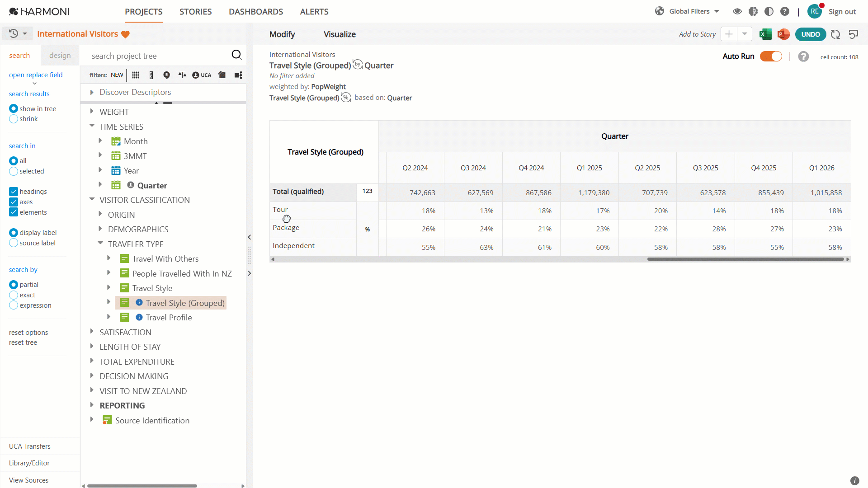The height and width of the screenshot is (488, 868).
Task: Open UCA Transfers
Action: tap(30, 446)
